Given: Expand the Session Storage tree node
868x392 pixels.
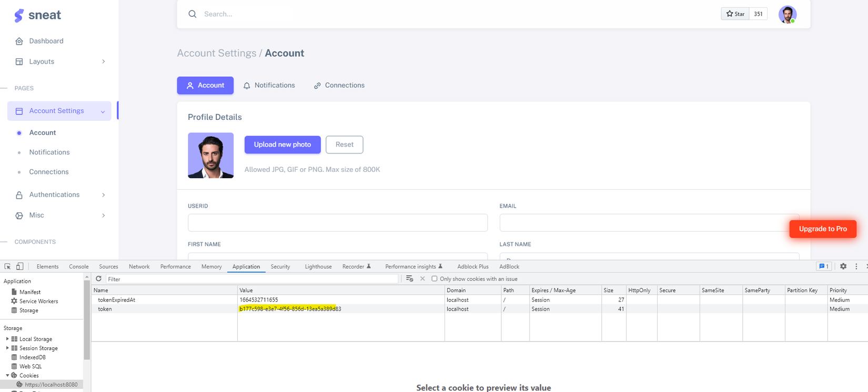Looking at the screenshot, I should click(x=7, y=348).
